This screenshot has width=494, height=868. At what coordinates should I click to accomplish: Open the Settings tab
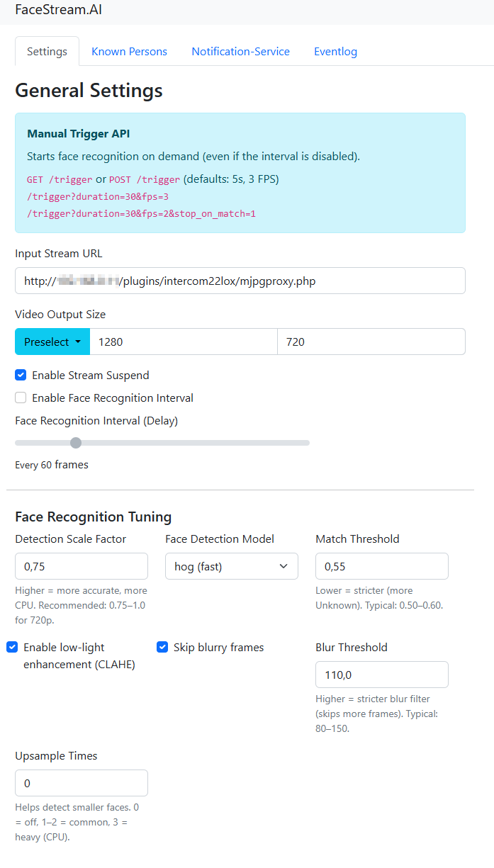47,51
